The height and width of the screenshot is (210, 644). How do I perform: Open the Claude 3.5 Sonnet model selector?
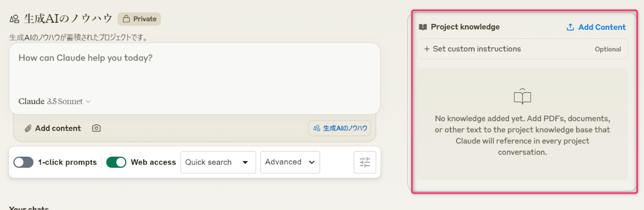54,101
